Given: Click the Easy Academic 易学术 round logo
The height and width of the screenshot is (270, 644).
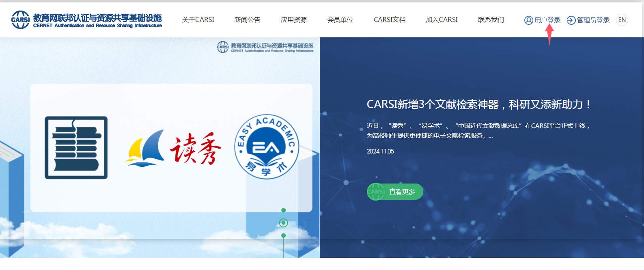Looking at the screenshot, I should point(267,147).
